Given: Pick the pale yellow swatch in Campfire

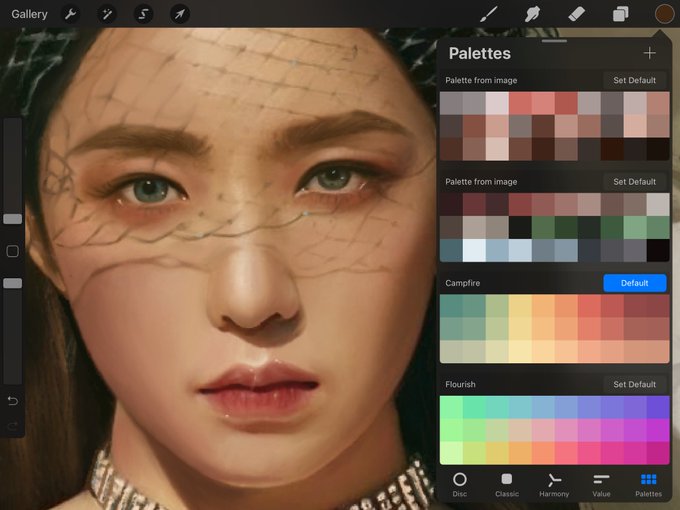Looking at the screenshot, I should tap(520, 352).
